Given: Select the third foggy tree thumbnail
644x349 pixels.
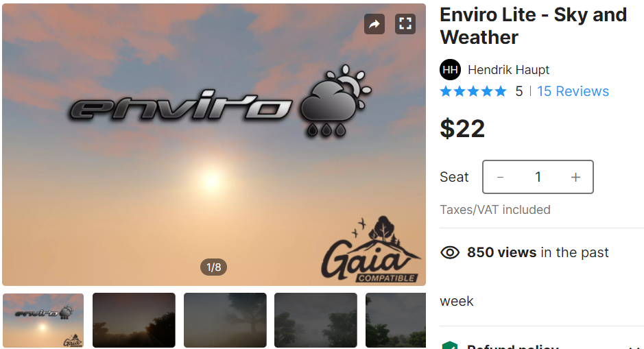Looking at the screenshot, I should click(x=225, y=320).
